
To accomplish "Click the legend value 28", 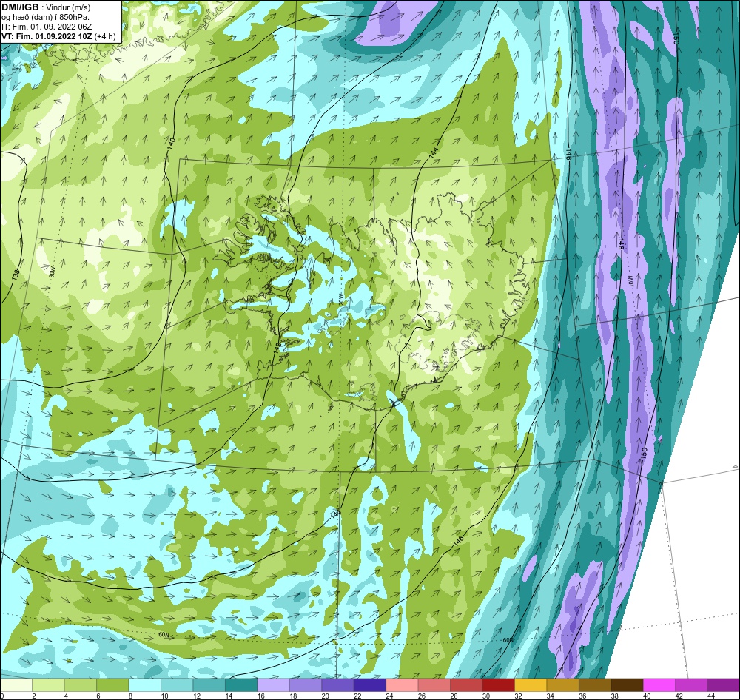I will [x=454, y=696].
